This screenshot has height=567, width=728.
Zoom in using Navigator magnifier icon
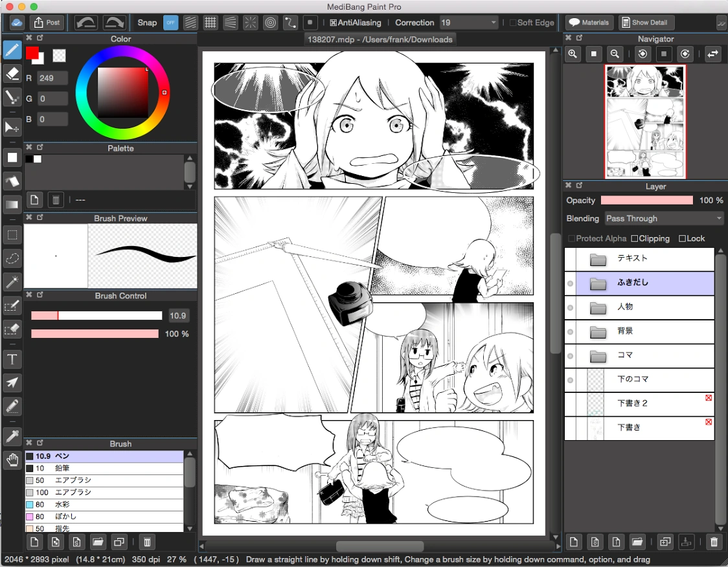[x=573, y=54]
